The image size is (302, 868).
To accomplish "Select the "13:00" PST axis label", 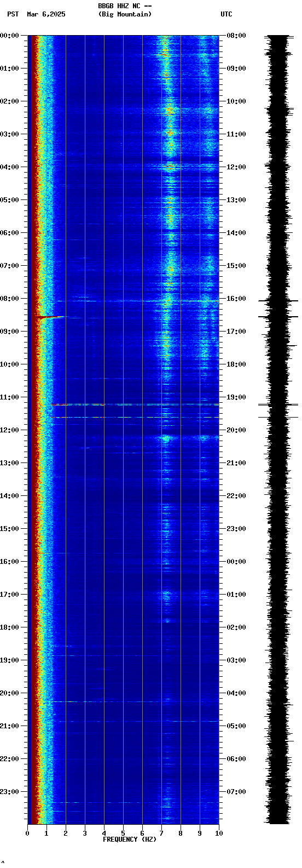I will pyautogui.click(x=9, y=463).
